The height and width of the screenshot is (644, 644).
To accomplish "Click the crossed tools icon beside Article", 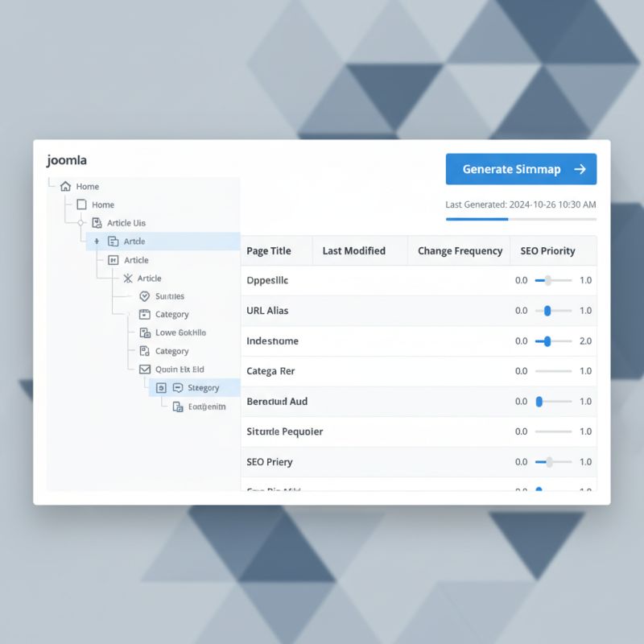I will (x=128, y=279).
